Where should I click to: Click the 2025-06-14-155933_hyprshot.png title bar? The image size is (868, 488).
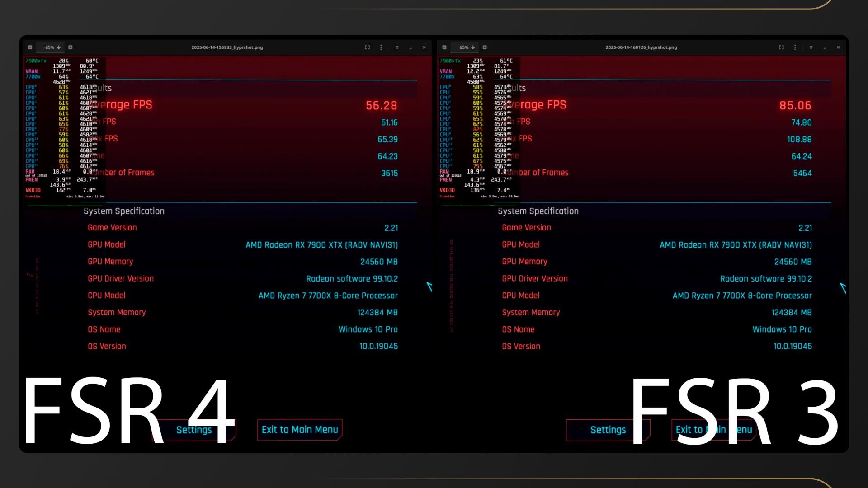coord(227,47)
